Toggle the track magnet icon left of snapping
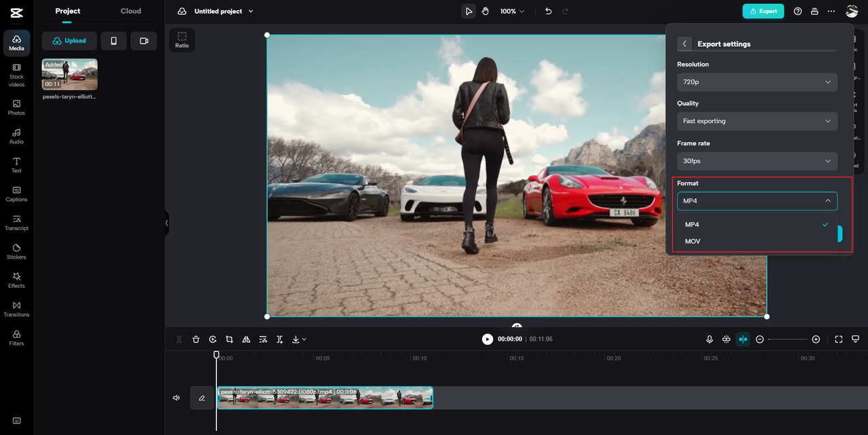Viewport: 868px width, 435px height. click(726, 339)
